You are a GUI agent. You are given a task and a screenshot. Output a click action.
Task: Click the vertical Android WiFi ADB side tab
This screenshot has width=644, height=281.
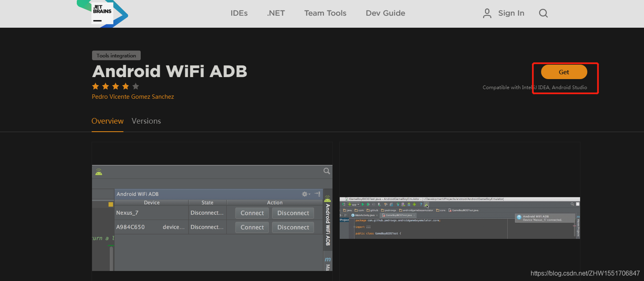(x=328, y=221)
